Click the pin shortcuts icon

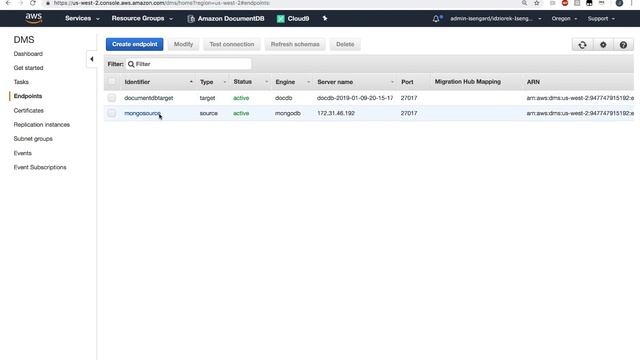[325, 18]
